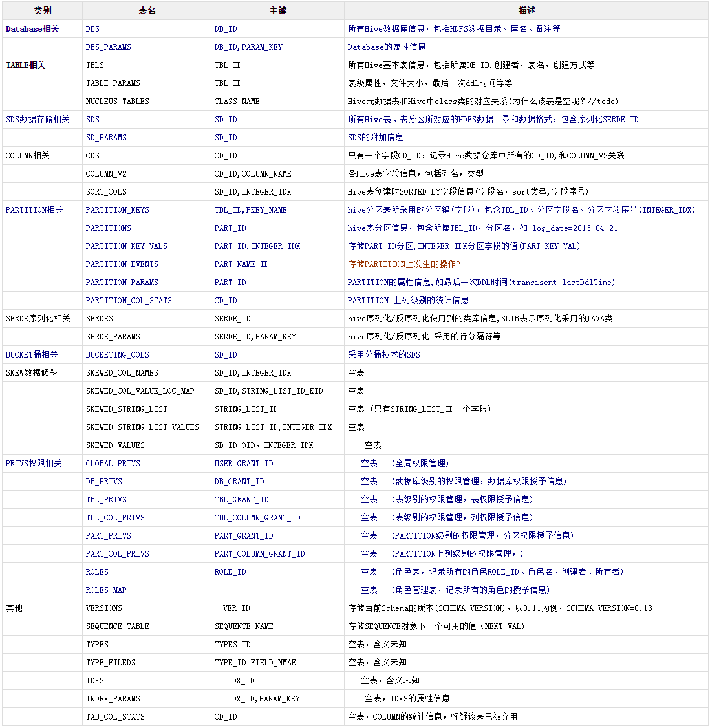710x728 pixels.
Task: Click the DBS_PARAMS table link
Action: click(x=108, y=47)
